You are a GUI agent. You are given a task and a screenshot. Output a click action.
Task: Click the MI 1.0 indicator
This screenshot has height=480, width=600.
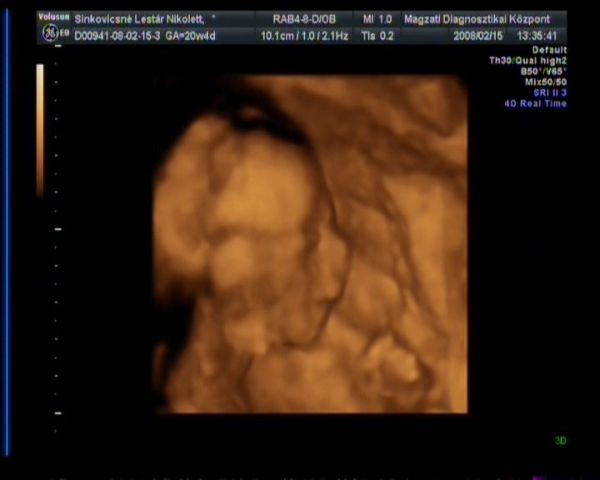376,19
